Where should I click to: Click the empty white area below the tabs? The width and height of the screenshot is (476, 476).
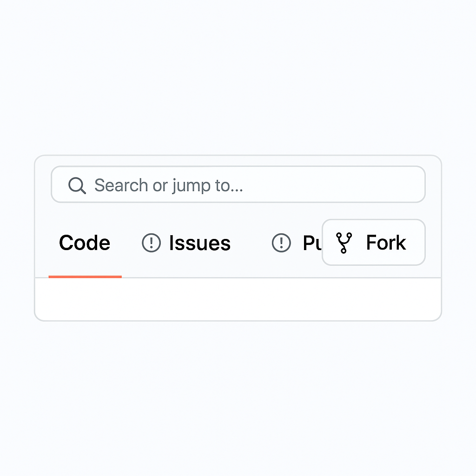(238, 299)
